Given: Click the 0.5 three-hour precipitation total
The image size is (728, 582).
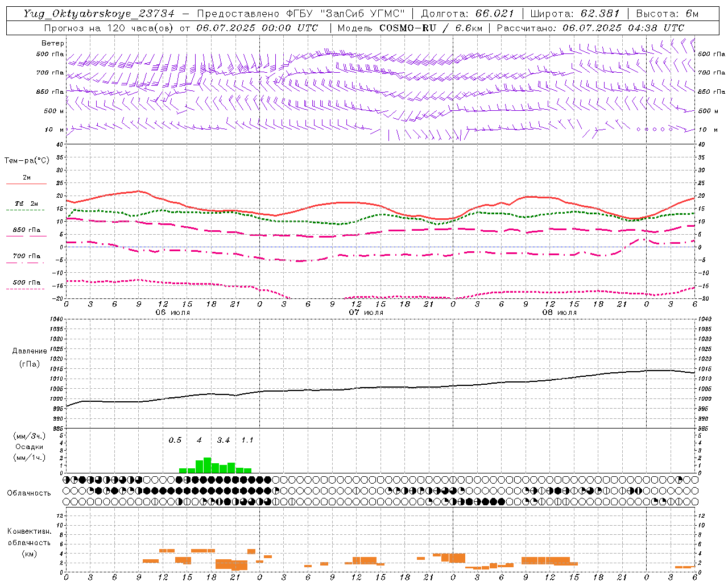Looking at the screenshot, I should point(175,440).
